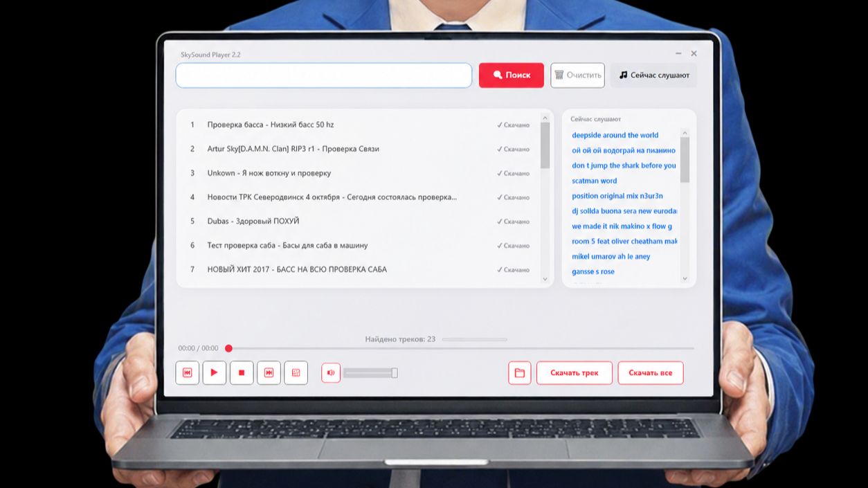Click Скачано status on the Dubas row

(x=513, y=222)
